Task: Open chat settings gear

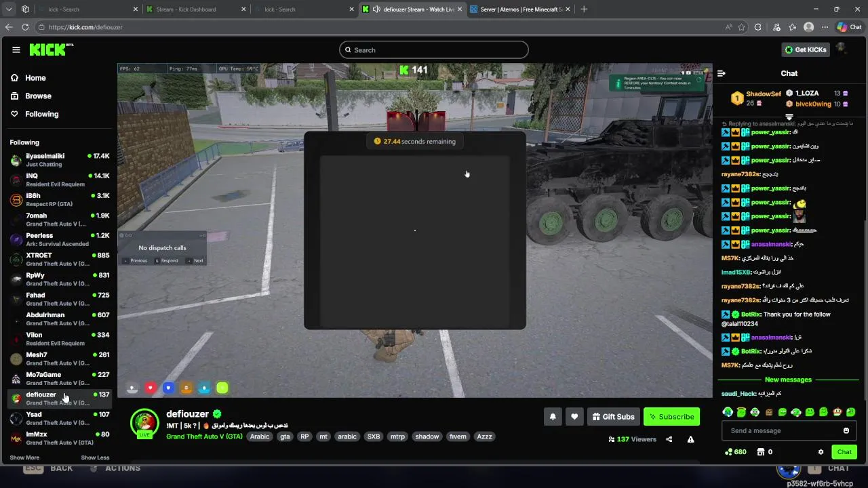Action: click(821, 452)
